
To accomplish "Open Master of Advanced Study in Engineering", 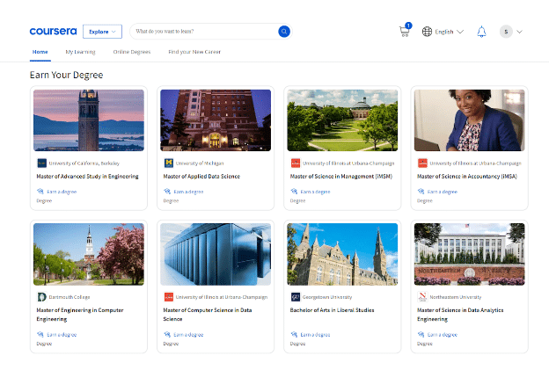I will pyautogui.click(x=87, y=177).
